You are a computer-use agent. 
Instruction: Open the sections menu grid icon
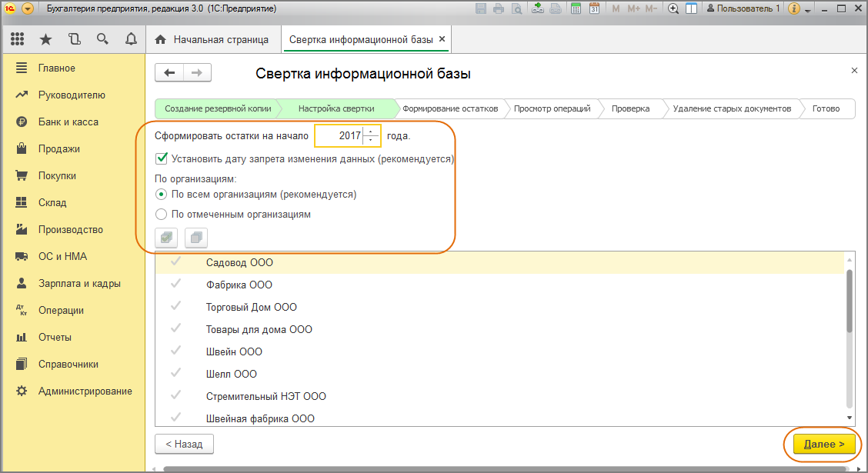[x=17, y=38]
